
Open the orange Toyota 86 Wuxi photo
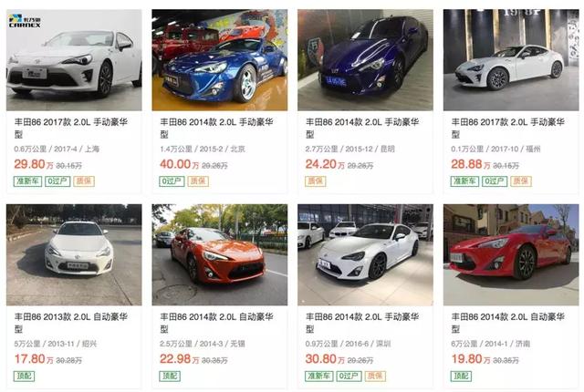[x=219, y=254]
